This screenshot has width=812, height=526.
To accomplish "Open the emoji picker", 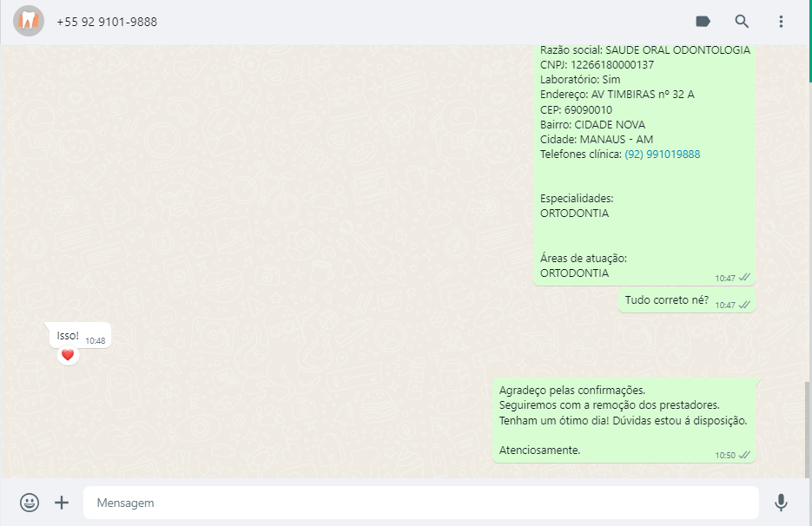I will 30,503.
